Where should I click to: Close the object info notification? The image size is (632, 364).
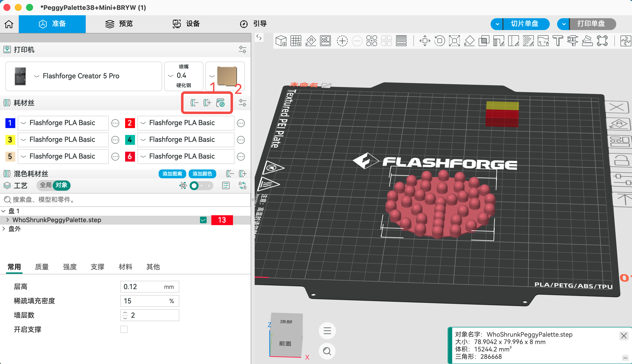(623, 335)
